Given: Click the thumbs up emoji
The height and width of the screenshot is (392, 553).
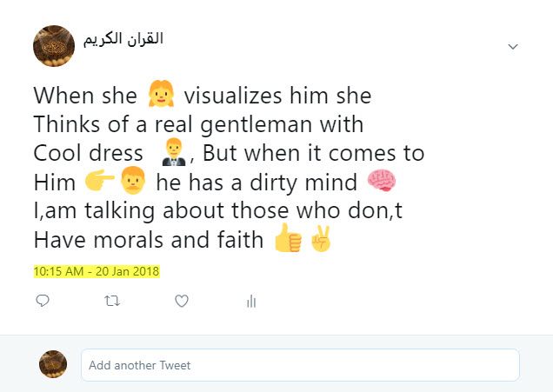Looking at the screenshot, I should tap(287, 238).
